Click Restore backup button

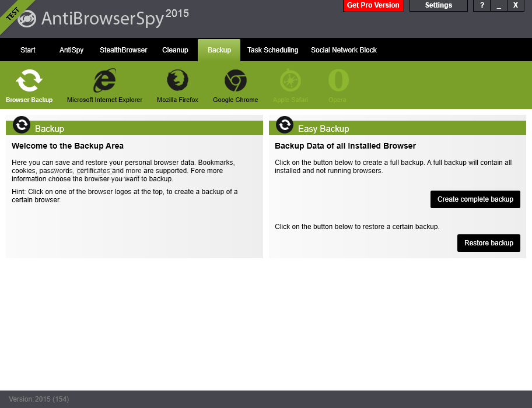click(489, 243)
